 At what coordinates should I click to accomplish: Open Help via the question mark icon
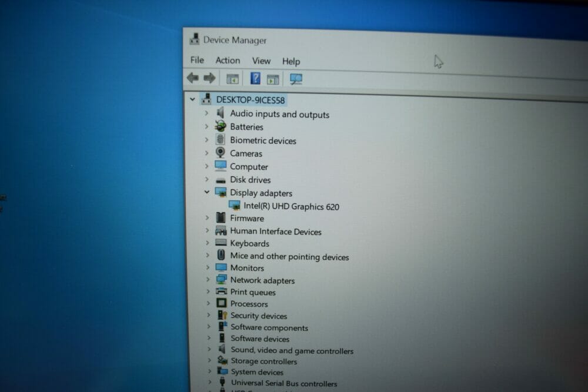point(255,78)
